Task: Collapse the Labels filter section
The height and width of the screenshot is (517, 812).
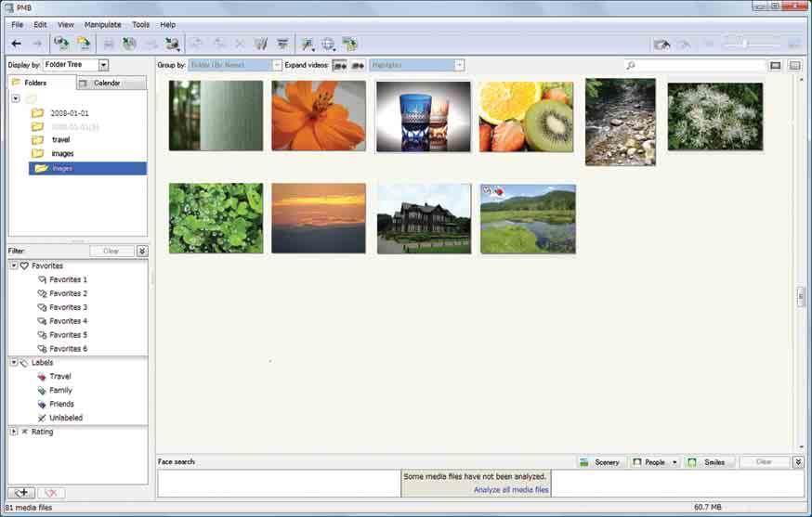Action: pyautogui.click(x=14, y=363)
